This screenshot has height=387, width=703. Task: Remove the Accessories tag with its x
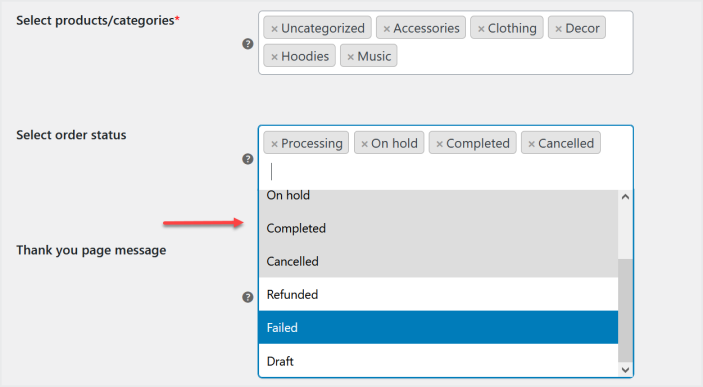pyautogui.click(x=386, y=29)
